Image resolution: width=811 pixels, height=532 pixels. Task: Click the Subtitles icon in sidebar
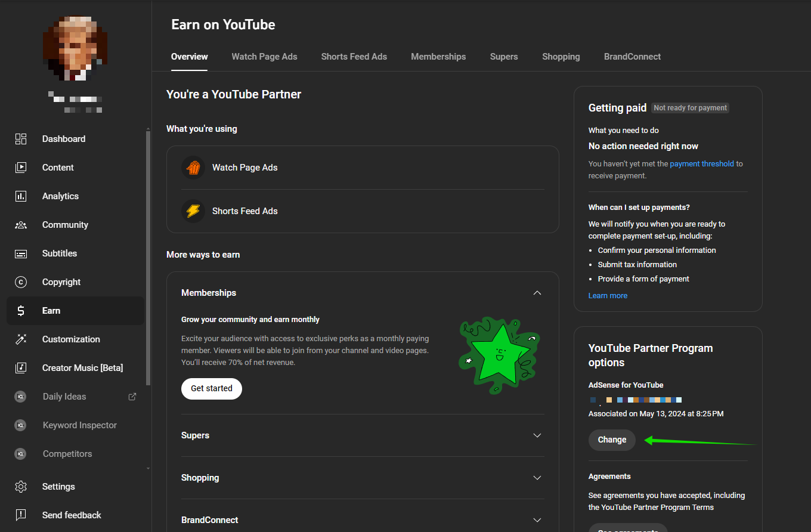point(21,253)
